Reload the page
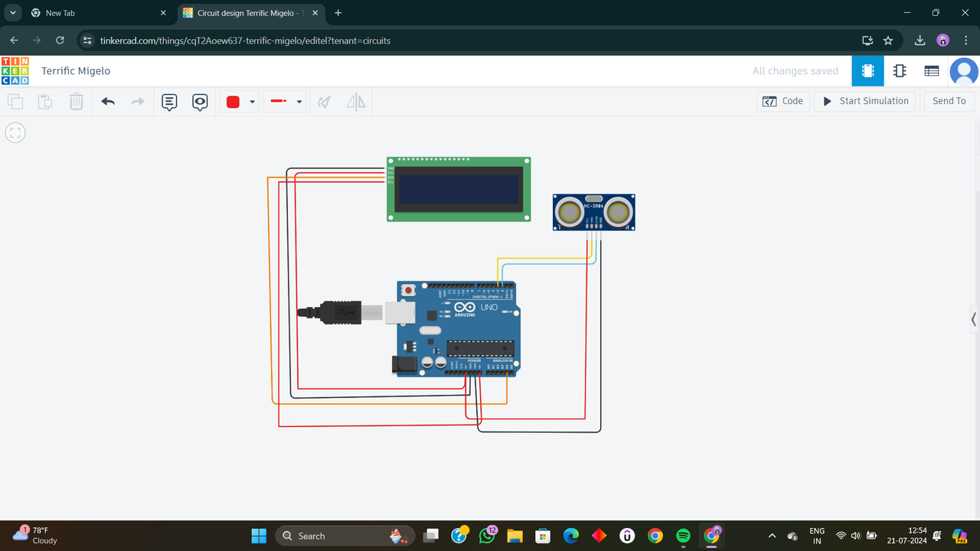980x551 pixels. (60, 41)
